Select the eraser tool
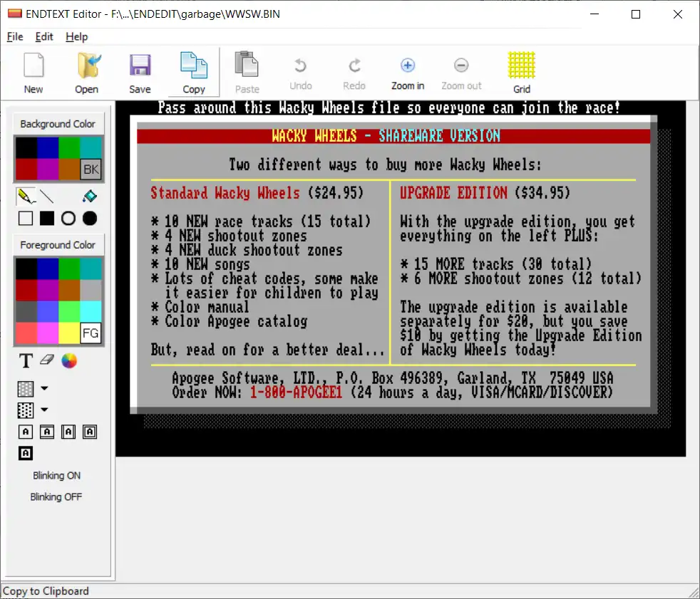The image size is (700, 599). pos(47,360)
